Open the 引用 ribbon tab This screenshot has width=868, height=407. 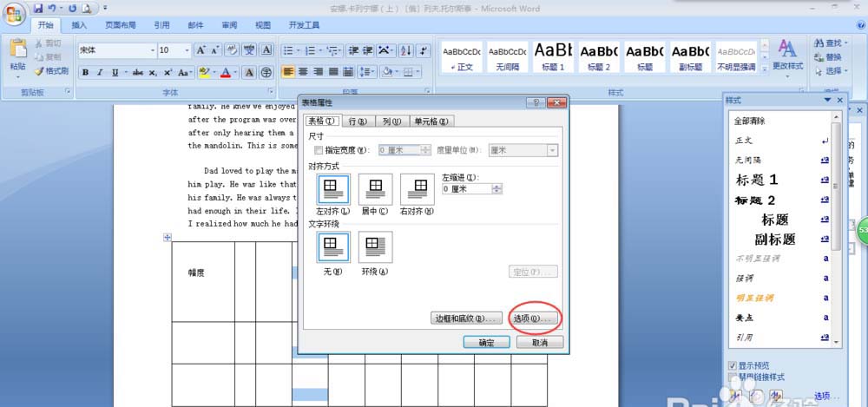pyautogui.click(x=161, y=25)
